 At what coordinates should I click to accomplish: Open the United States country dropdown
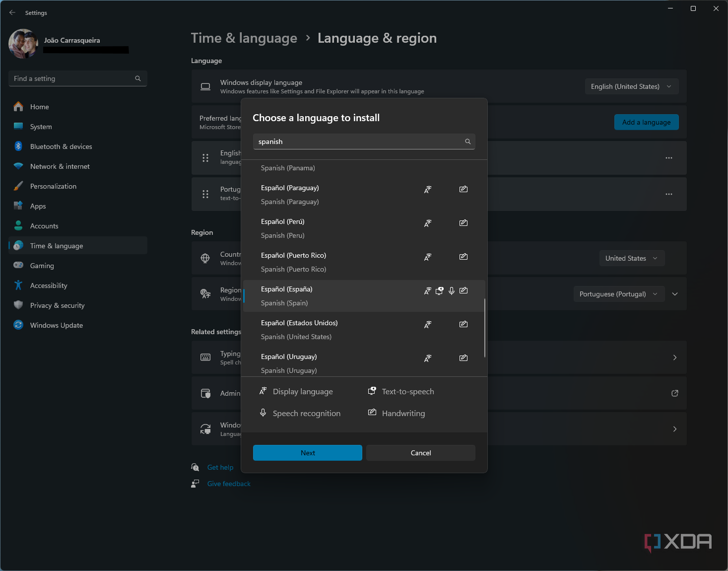631,258
